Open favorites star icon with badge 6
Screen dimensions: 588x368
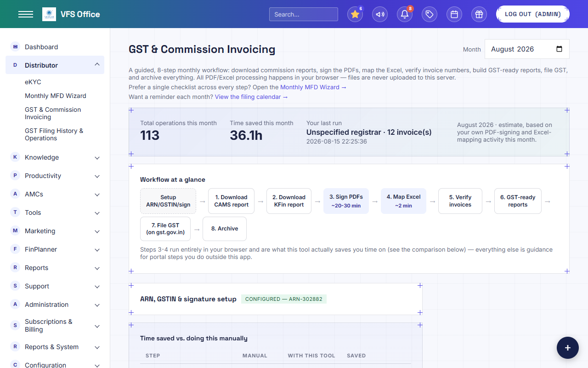pyautogui.click(x=355, y=14)
